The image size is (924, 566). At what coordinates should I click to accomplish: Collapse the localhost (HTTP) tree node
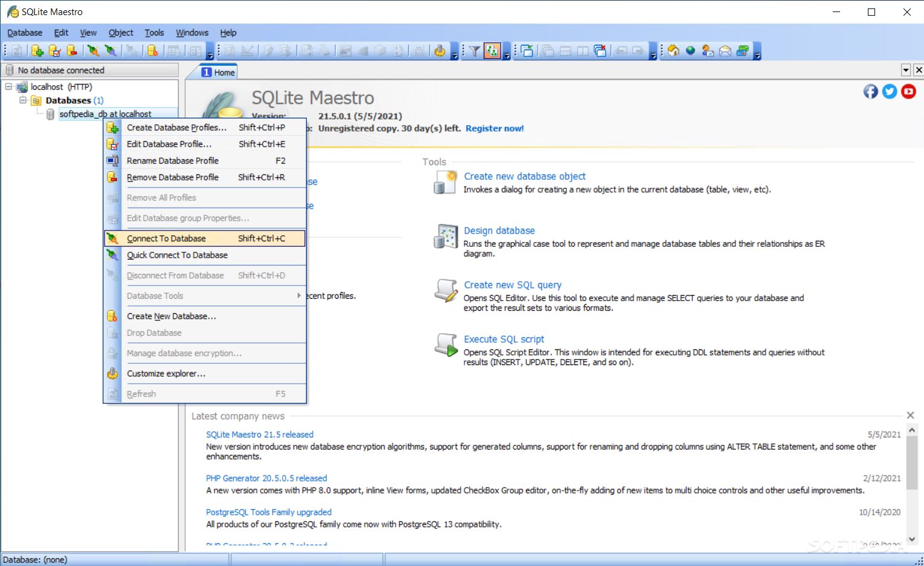(x=8, y=86)
